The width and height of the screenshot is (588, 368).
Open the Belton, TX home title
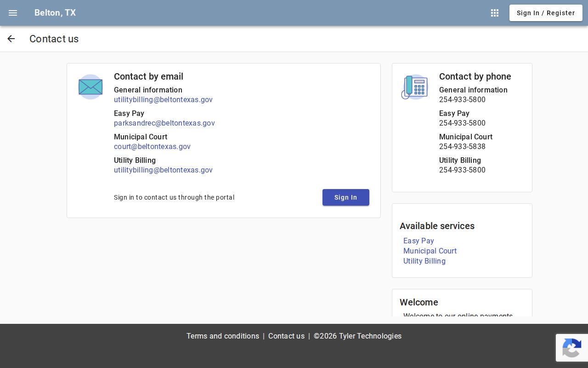[55, 13]
